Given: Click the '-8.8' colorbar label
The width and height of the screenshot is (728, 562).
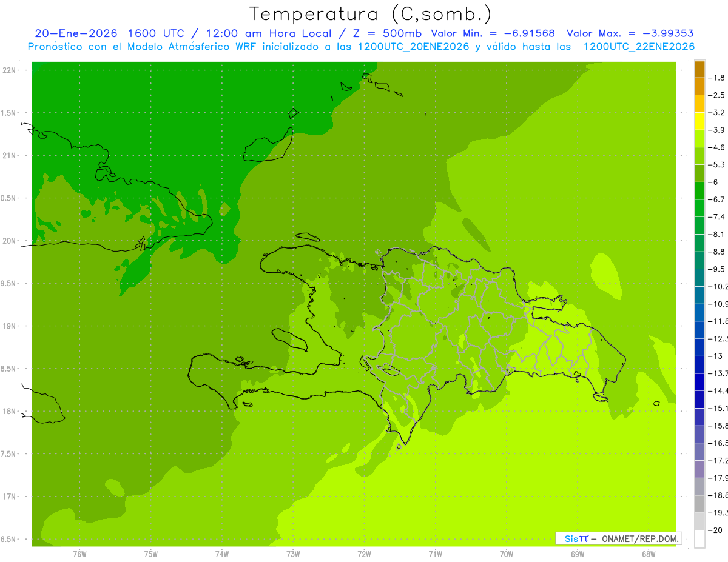Looking at the screenshot, I should point(716,252).
